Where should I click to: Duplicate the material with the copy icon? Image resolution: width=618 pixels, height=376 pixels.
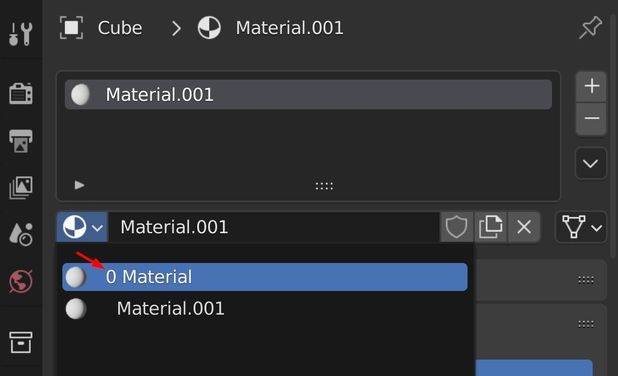(x=490, y=227)
